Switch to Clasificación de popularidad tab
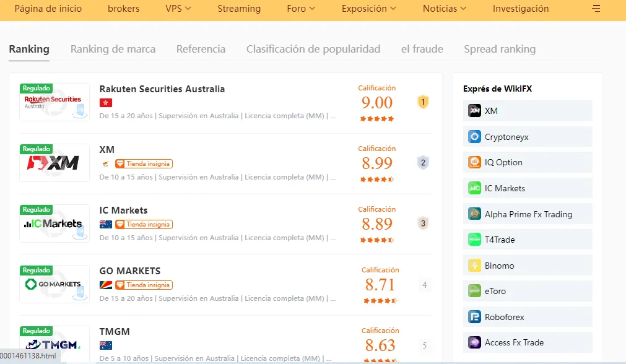 point(313,49)
